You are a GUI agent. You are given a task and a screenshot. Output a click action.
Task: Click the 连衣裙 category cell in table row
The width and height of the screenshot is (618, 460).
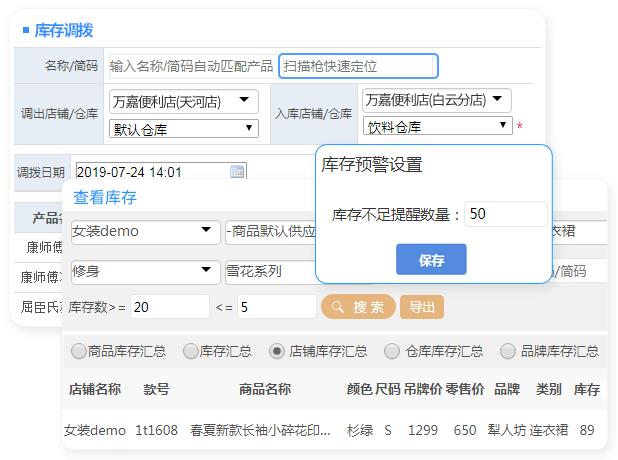549,430
